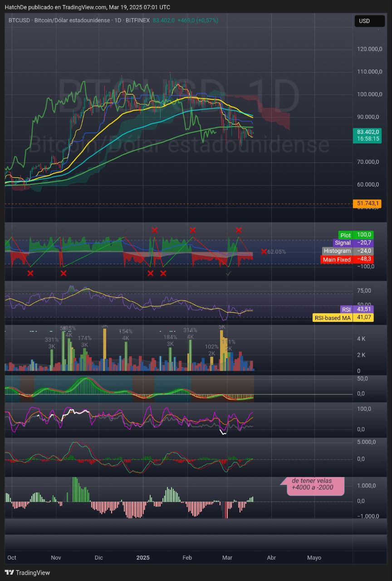Click the Mayo label on time axis
The width and height of the screenshot is (392, 581).
(314, 557)
